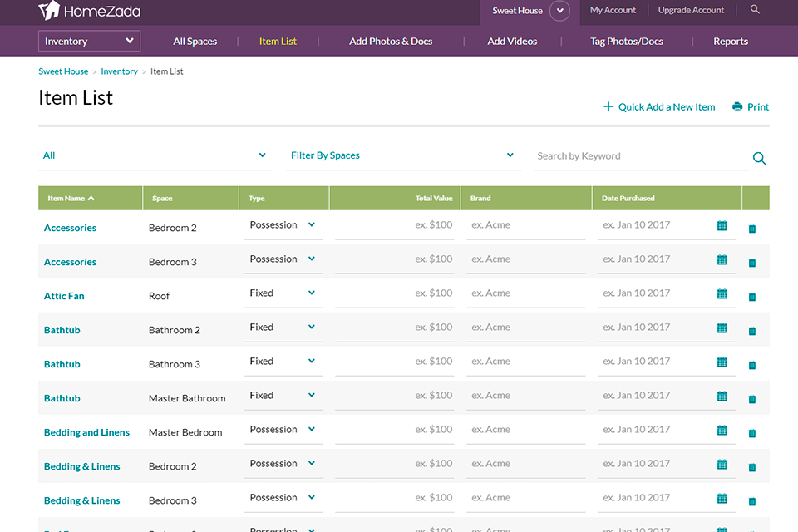The image size is (798, 532).
Task: Click Brand field for Accessories Bedroom 2
Action: coord(525,225)
